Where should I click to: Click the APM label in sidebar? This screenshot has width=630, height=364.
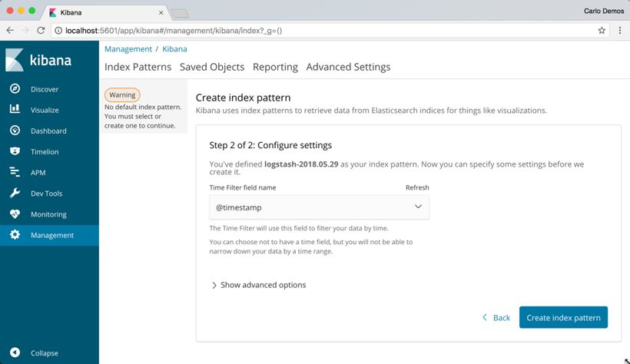(38, 173)
